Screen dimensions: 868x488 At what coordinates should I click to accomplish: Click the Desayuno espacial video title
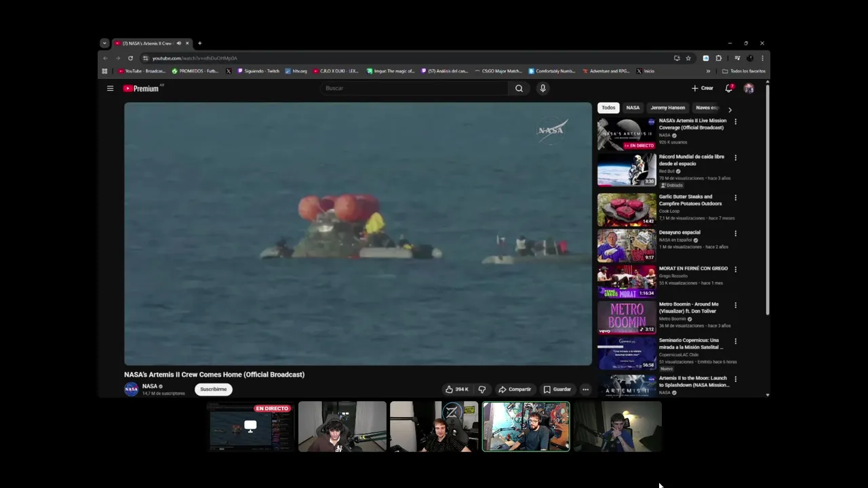[679, 232]
